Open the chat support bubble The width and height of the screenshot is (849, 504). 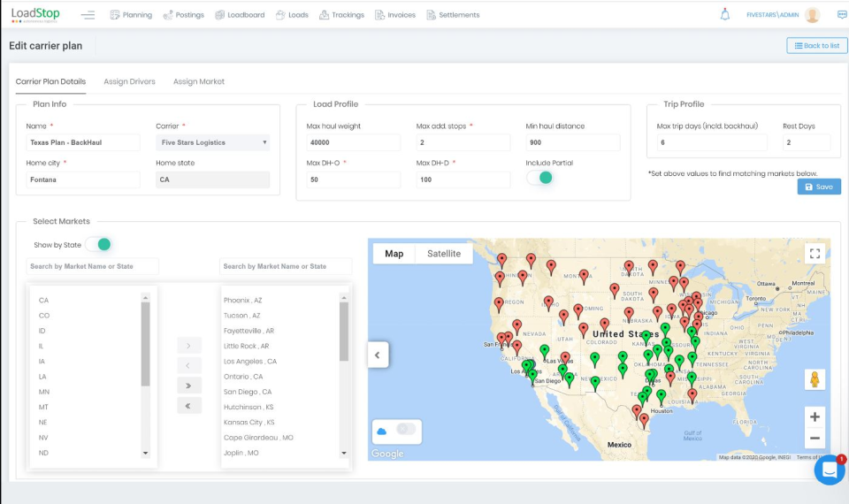tap(830, 470)
